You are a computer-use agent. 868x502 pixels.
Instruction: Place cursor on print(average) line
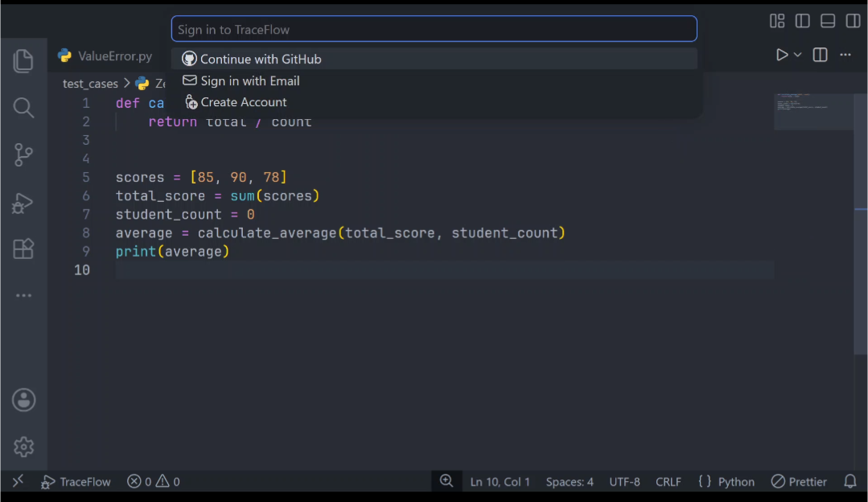172,251
